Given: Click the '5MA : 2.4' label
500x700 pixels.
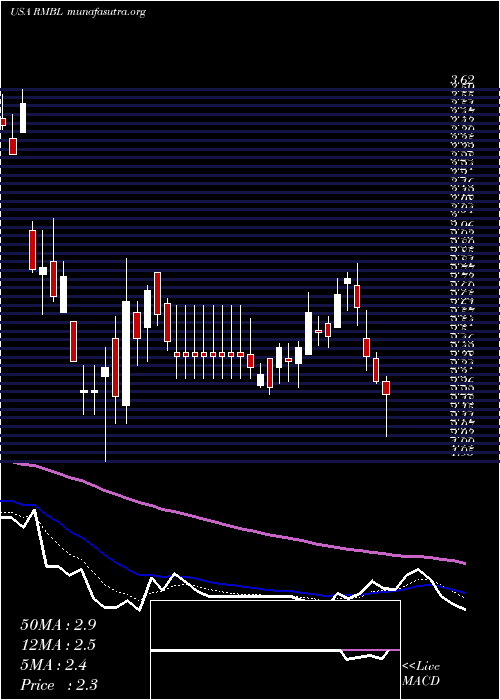Looking at the screenshot, I should coord(53,665).
